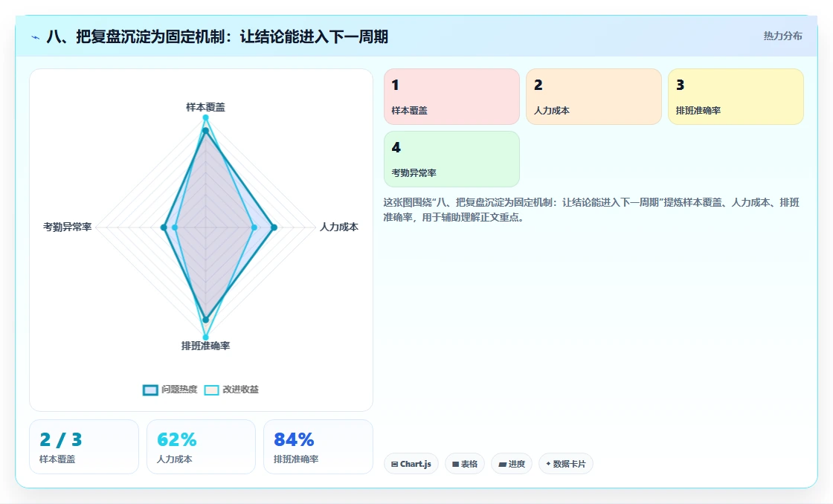Click the lightning icon beside the section title
833x504 pixels.
[36, 37]
